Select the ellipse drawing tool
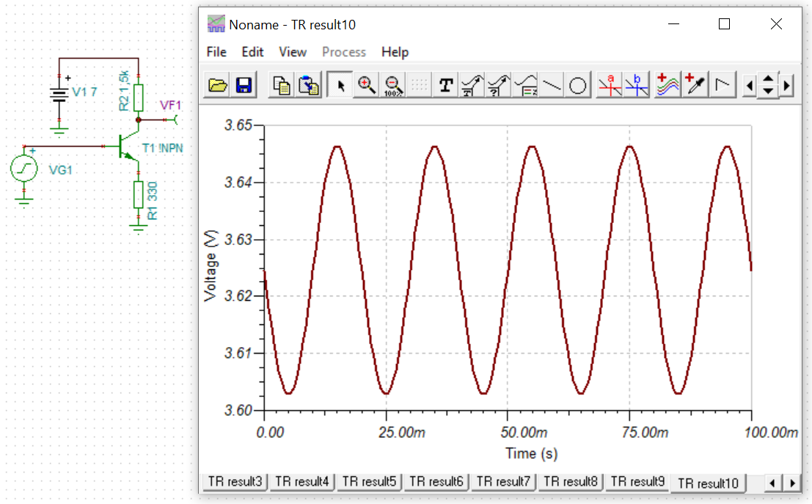The height and width of the screenshot is (504, 812). click(x=578, y=86)
